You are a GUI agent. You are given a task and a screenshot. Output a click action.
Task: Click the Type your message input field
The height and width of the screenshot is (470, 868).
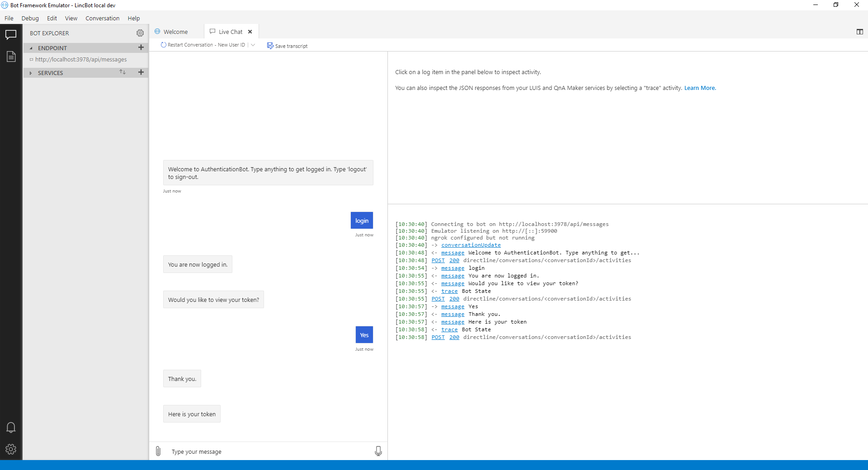tap(226, 451)
